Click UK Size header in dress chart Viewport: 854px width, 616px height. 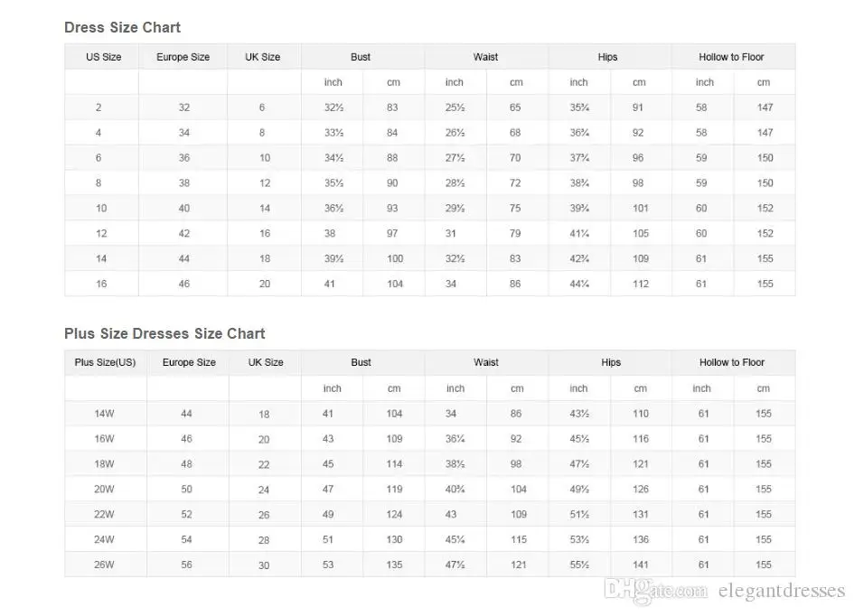pos(263,57)
